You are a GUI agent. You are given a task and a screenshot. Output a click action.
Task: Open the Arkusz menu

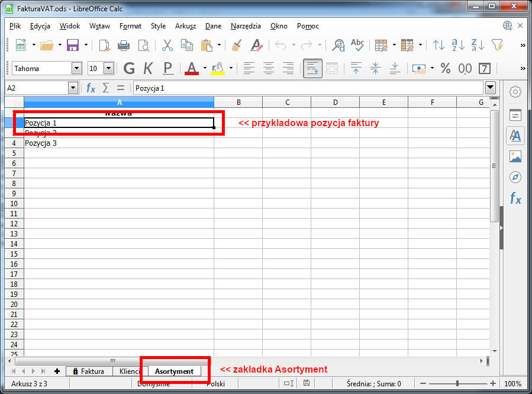185,26
